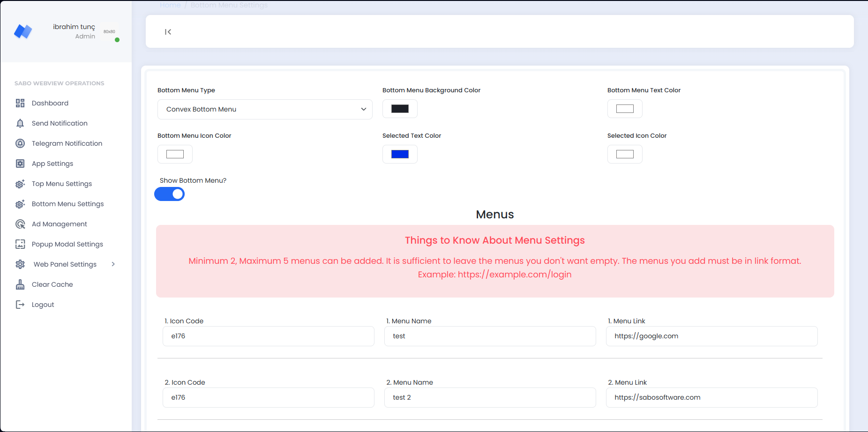The width and height of the screenshot is (868, 432).
Task: Click the first Menu Link input field
Action: 711,336
